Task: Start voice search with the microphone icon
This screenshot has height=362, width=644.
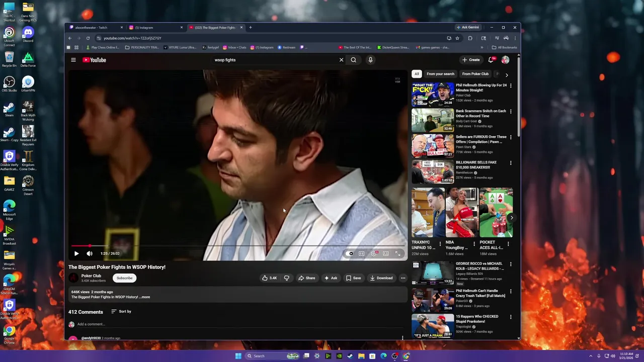Action: (x=370, y=60)
